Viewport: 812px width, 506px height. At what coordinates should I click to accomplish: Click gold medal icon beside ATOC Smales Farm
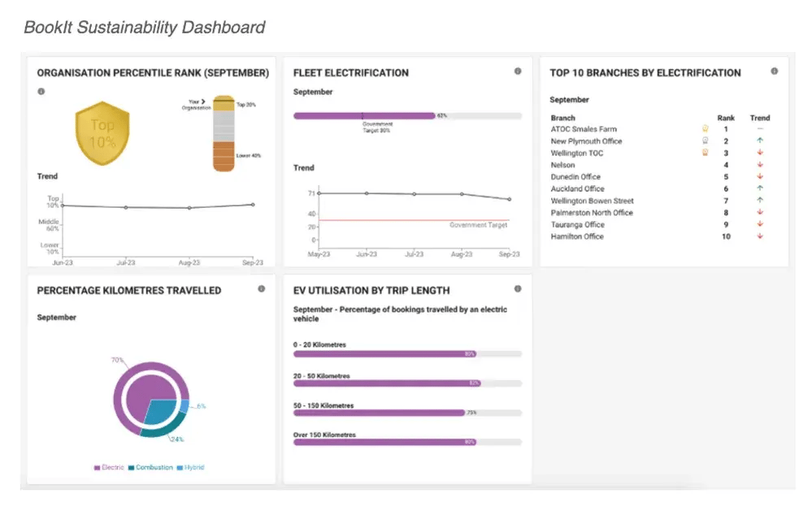pos(705,129)
